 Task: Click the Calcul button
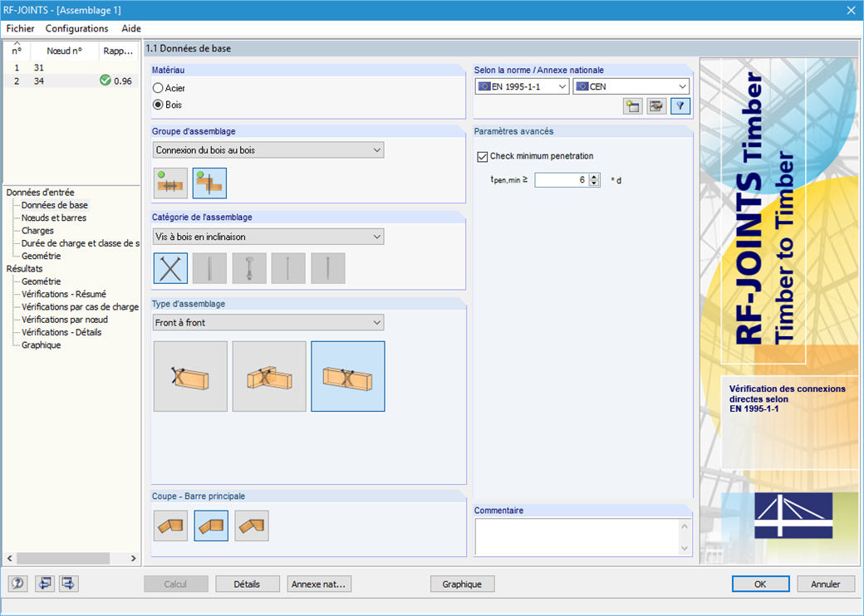[176, 584]
